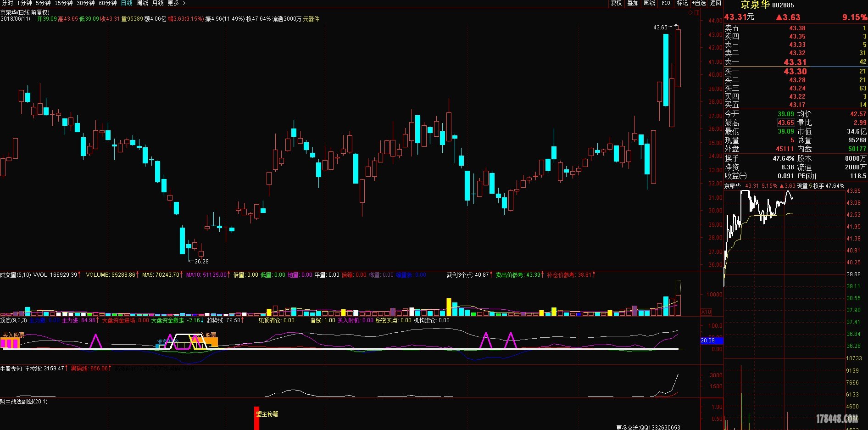This screenshot has height=430, width=868.
Task: Switch to the 月线 monthly chart tab
Action: [x=158, y=3]
